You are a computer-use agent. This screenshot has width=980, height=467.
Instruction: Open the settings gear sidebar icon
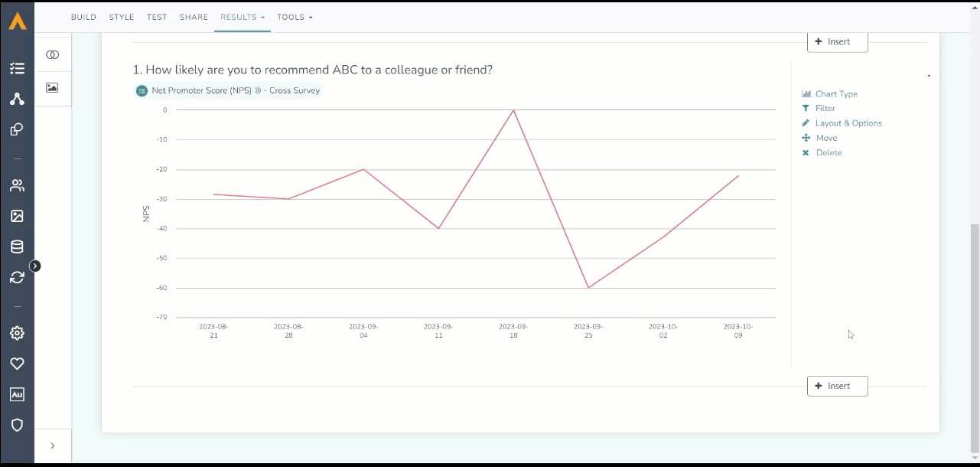tap(17, 333)
